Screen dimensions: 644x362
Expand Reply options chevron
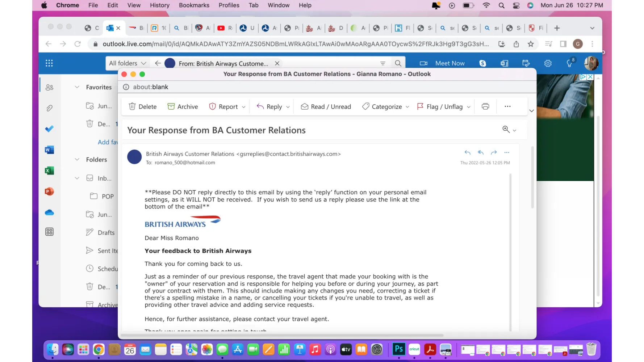click(x=288, y=107)
